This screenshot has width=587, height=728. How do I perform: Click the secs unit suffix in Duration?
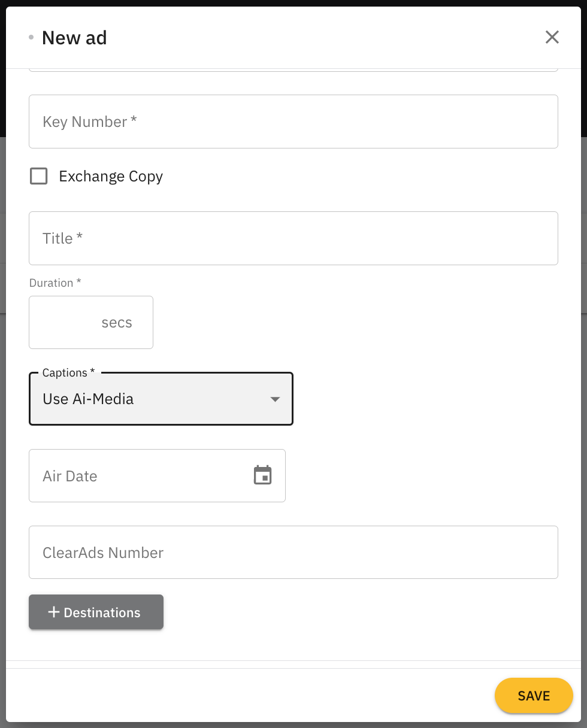point(117,323)
